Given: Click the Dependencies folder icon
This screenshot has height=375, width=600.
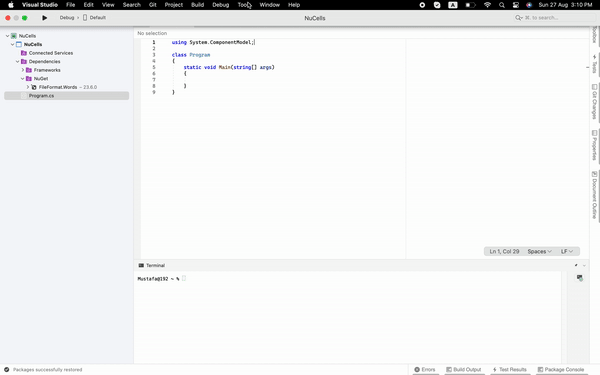Looking at the screenshot, I should click(x=24, y=61).
